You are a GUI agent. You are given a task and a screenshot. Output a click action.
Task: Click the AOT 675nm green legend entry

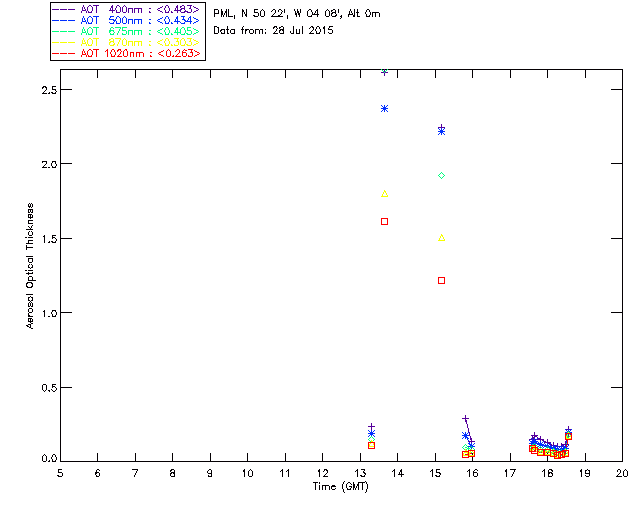tap(126, 31)
